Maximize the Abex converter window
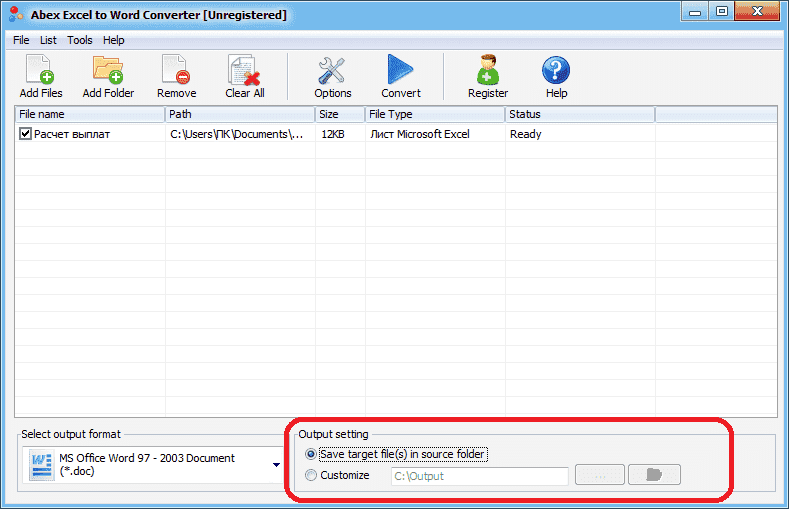 click(x=722, y=12)
